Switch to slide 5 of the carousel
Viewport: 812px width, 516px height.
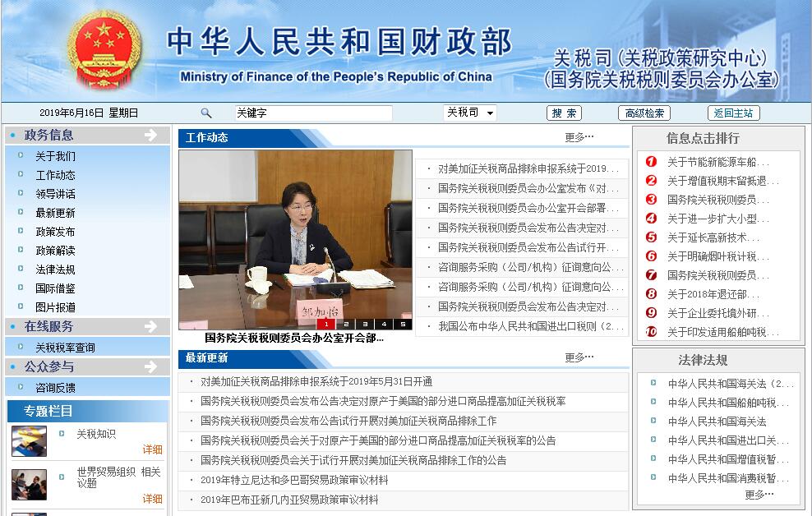pos(403,325)
